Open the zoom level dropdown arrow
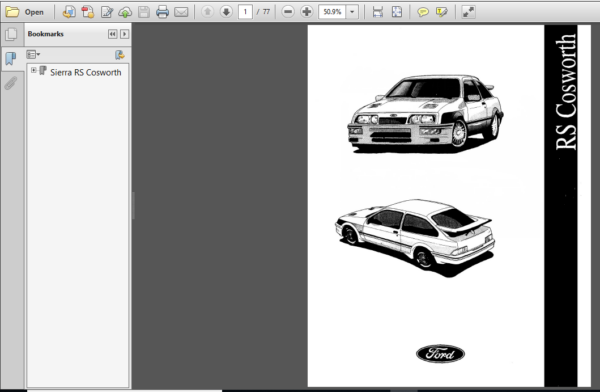600x392 pixels. coord(352,12)
